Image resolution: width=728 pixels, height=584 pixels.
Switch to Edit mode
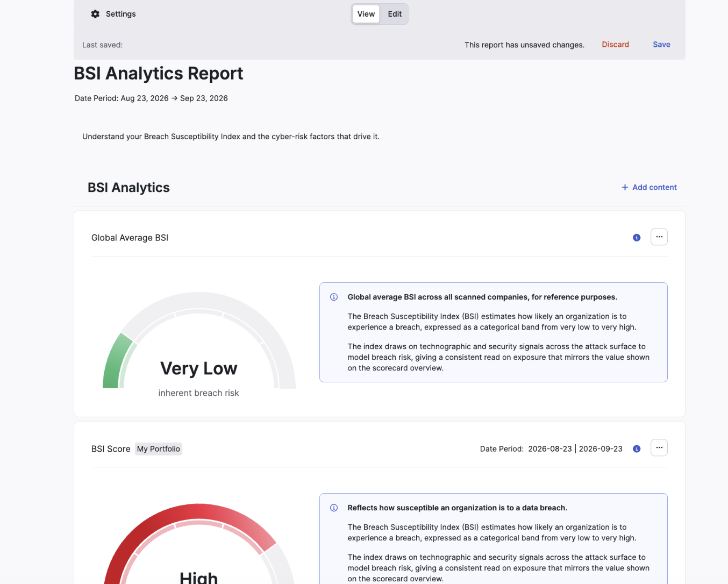[x=395, y=14]
